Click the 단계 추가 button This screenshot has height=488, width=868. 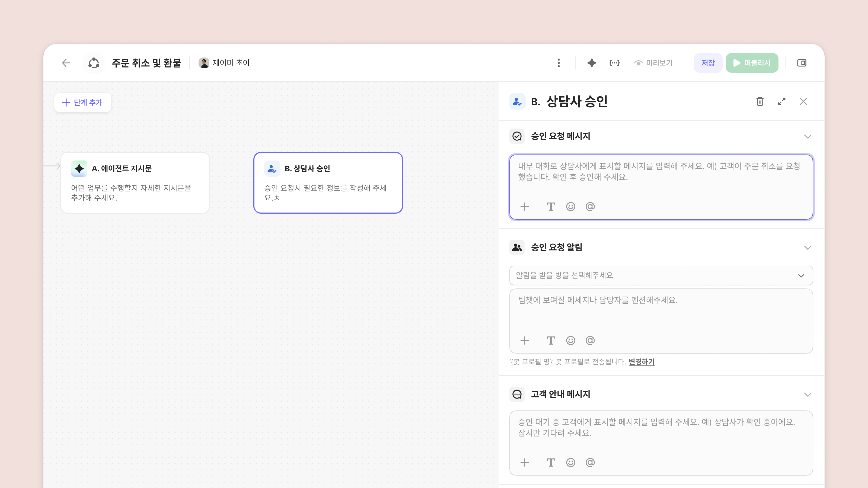point(82,102)
